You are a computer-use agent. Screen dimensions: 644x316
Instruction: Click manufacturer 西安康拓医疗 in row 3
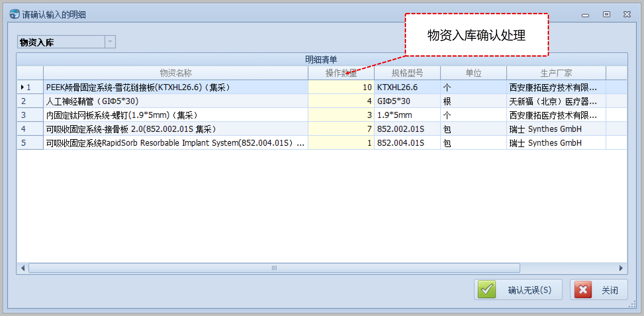coord(556,115)
